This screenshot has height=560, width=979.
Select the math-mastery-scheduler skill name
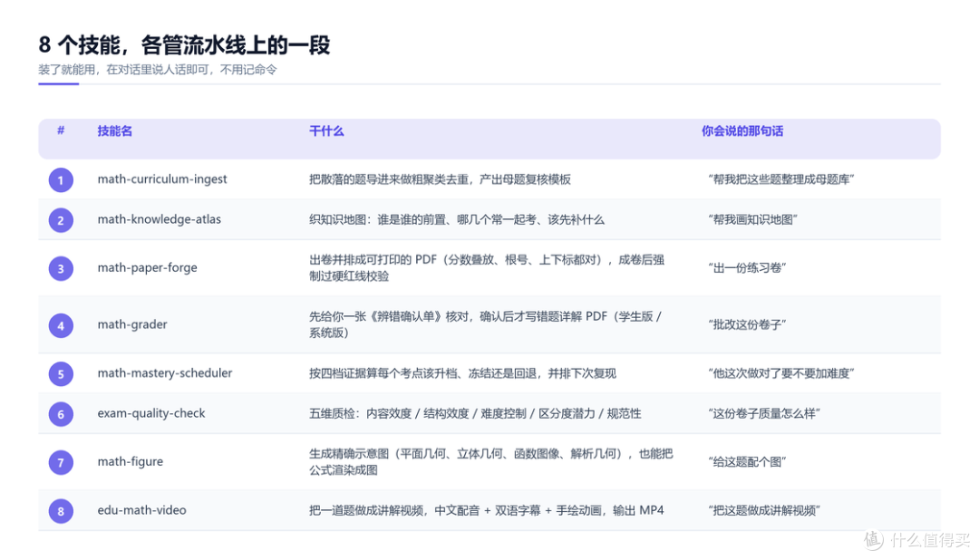pyautogui.click(x=165, y=372)
